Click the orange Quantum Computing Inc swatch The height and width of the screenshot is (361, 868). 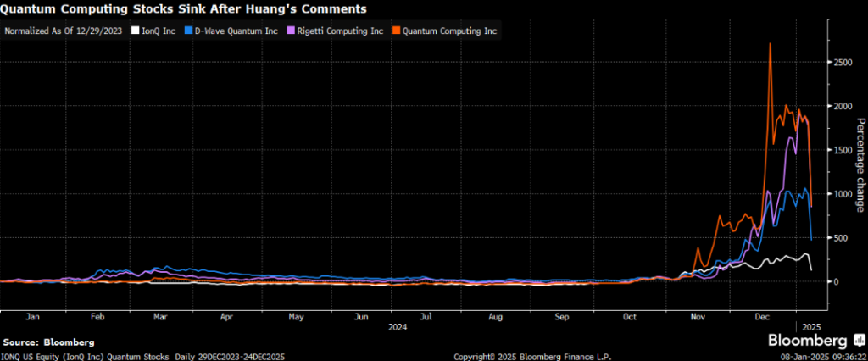395,31
